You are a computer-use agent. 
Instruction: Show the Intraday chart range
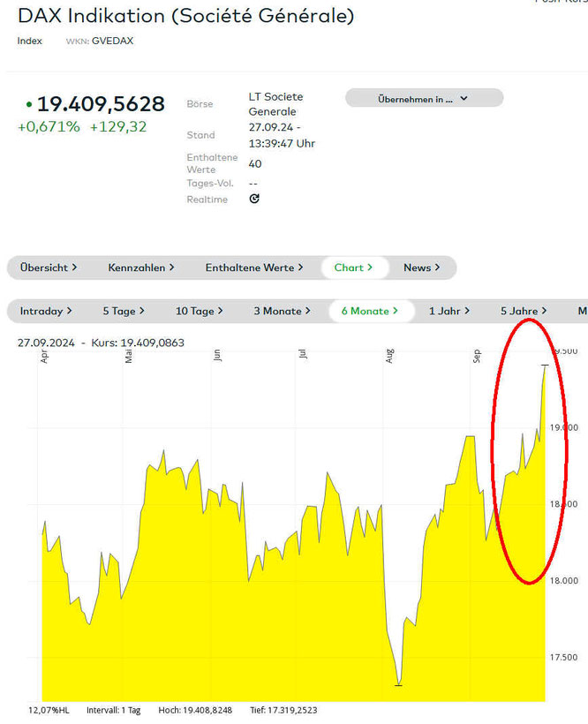pyautogui.click(x=46, y=311)
